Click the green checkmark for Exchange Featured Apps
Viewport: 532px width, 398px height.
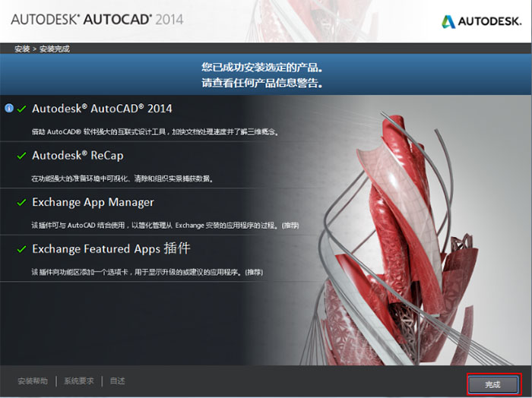tap(22, 249)
